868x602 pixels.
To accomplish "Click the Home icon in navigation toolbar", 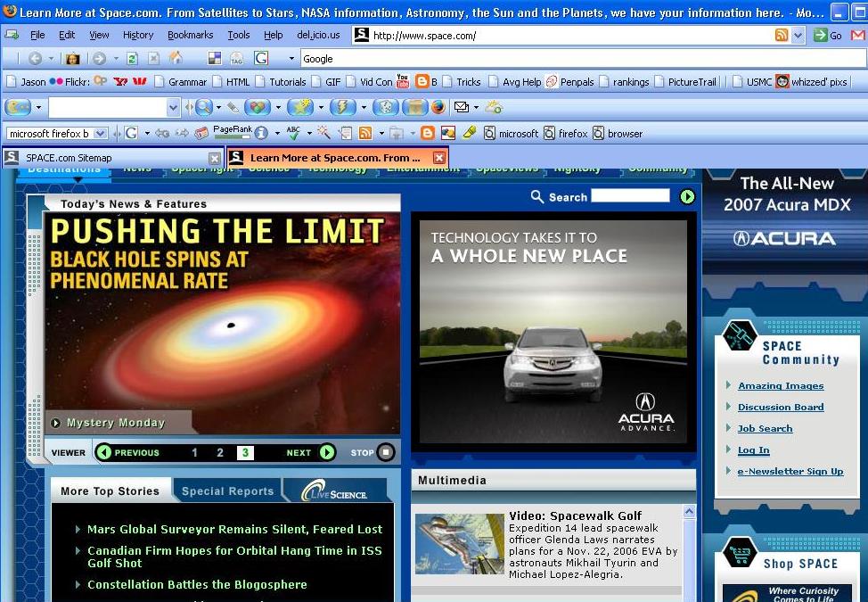I will tap(176, 59).
